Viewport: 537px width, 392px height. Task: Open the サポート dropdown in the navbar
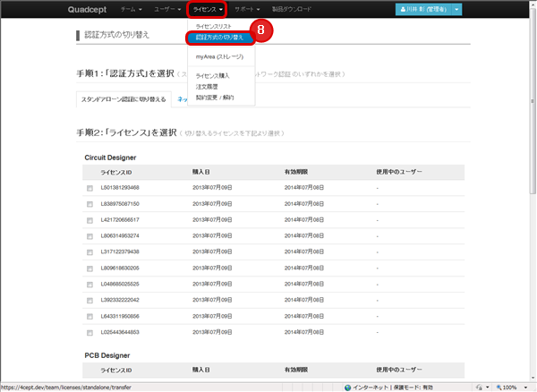247,9
